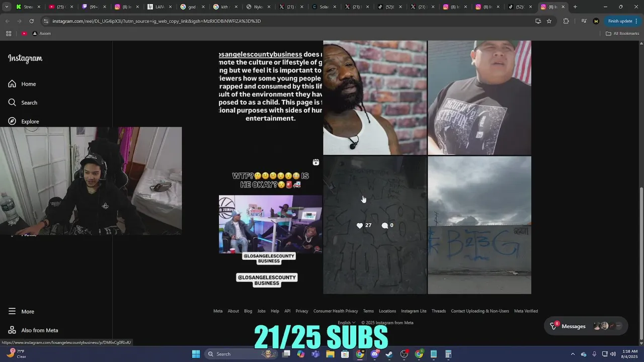Switch to the Twitch (99+ tab

[x=93, y=7]
